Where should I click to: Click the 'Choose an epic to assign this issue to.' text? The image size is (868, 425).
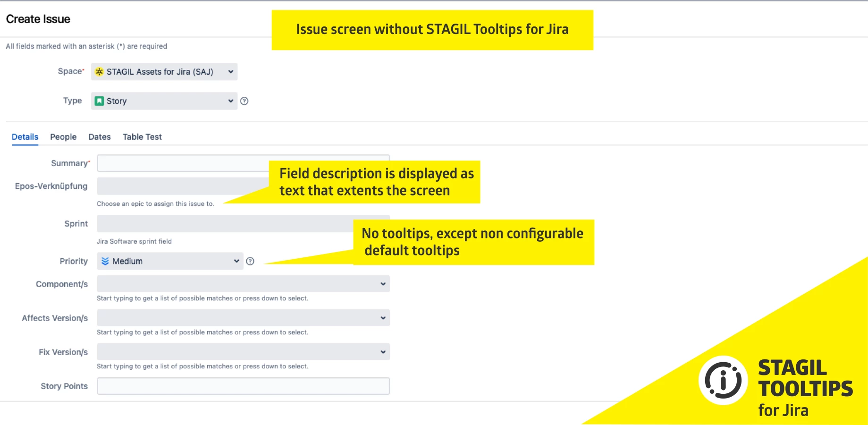click(155, 204)
